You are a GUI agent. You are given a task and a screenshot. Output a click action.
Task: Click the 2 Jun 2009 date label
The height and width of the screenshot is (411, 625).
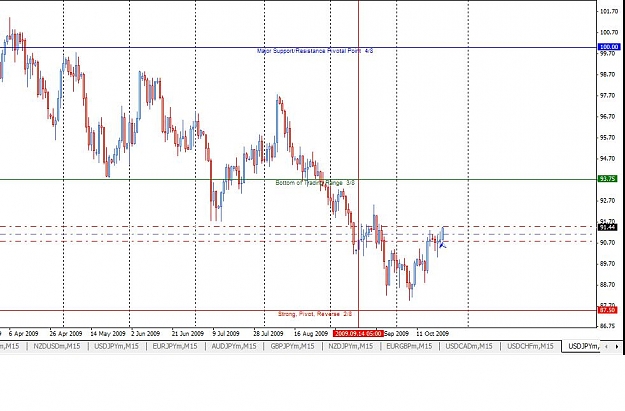(x=145, y=334)
